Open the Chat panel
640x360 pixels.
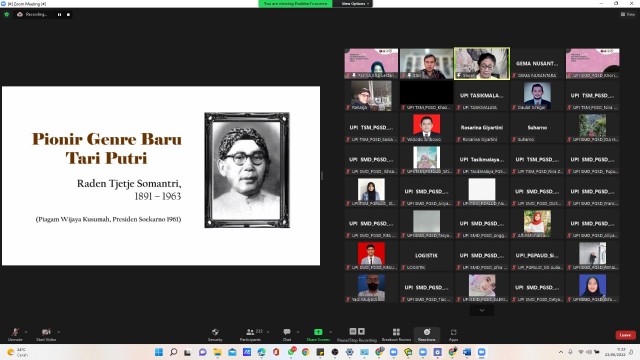(287, 334)
